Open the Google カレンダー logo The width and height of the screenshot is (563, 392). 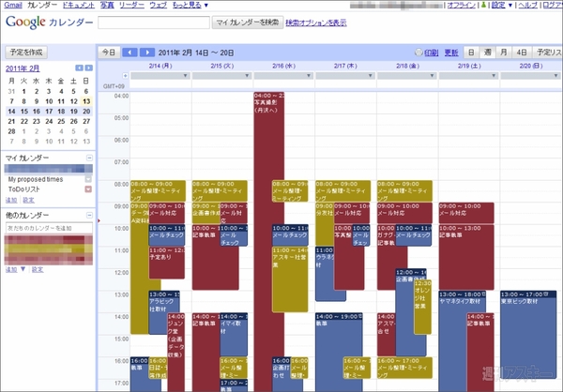49,23
